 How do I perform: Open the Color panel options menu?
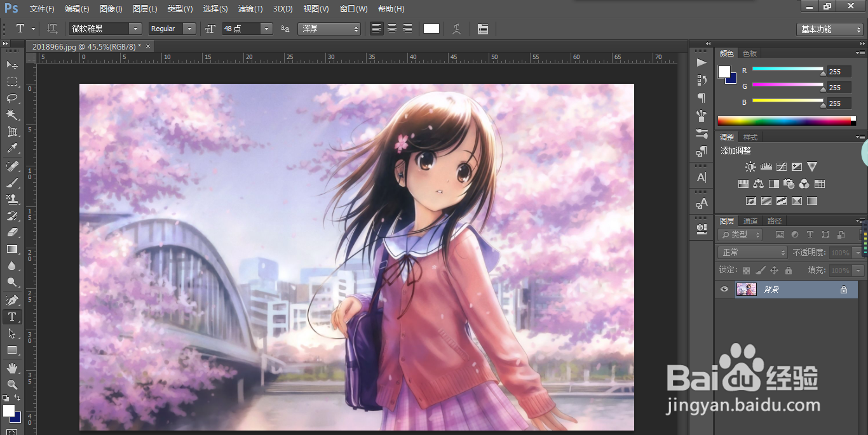click(860, 53)
